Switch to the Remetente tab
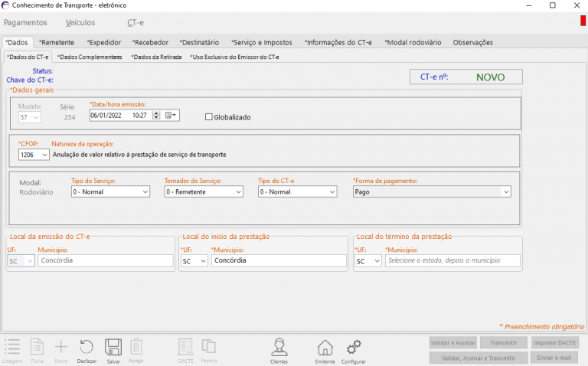The image size is (588, 366). point(58,42)
